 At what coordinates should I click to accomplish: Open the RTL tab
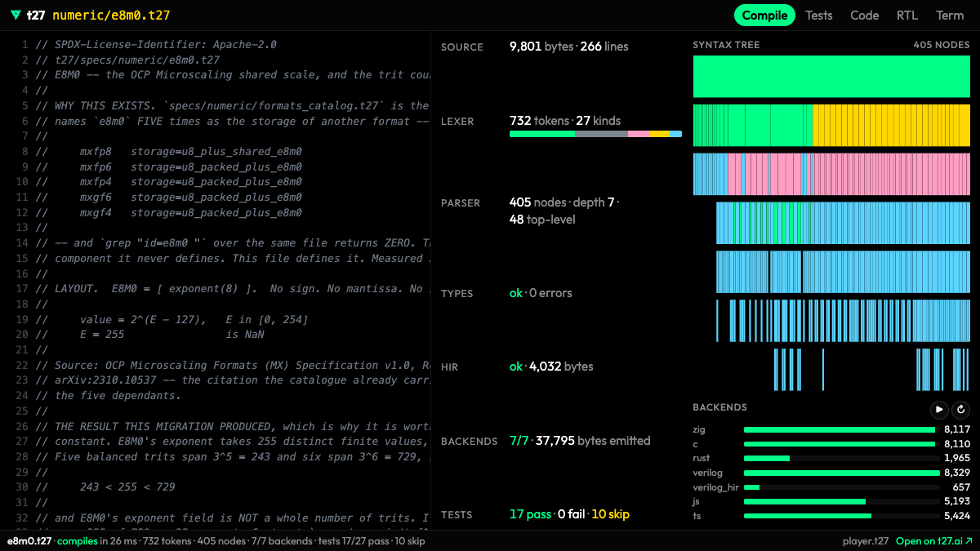tap(907, 16)
